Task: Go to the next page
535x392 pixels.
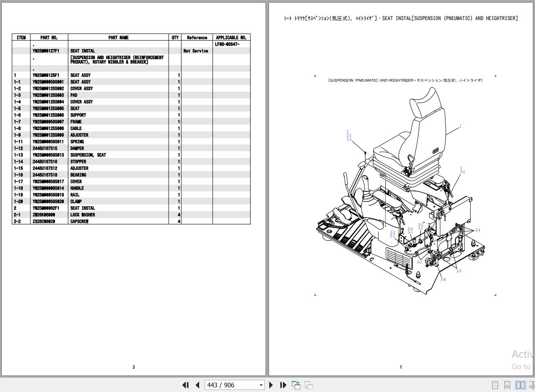Action: (x=271, y=385)
